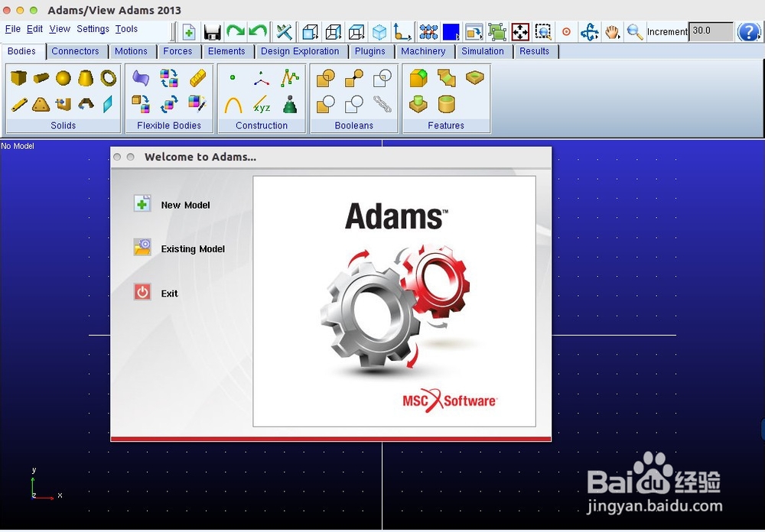Click the Hole feature icon
The width and height of the screenshot is (765, 532).
click(x=475, y=77)
